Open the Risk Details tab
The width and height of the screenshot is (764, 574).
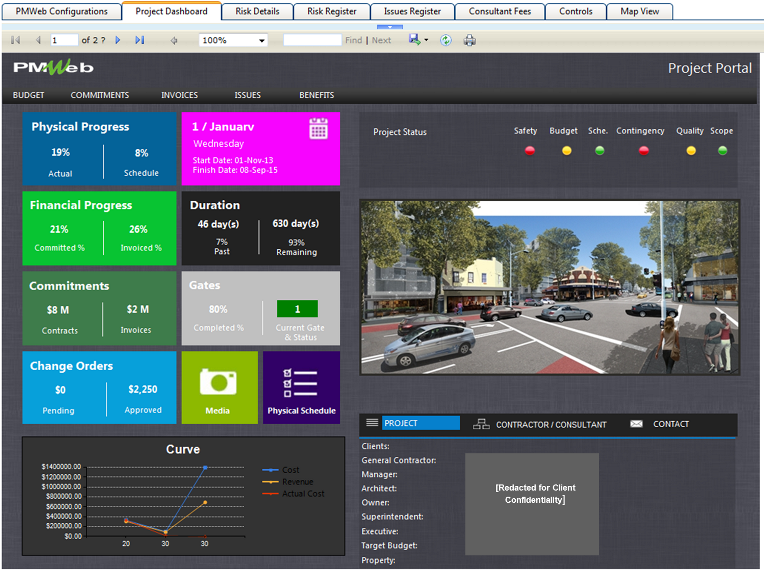click(257, 11)
